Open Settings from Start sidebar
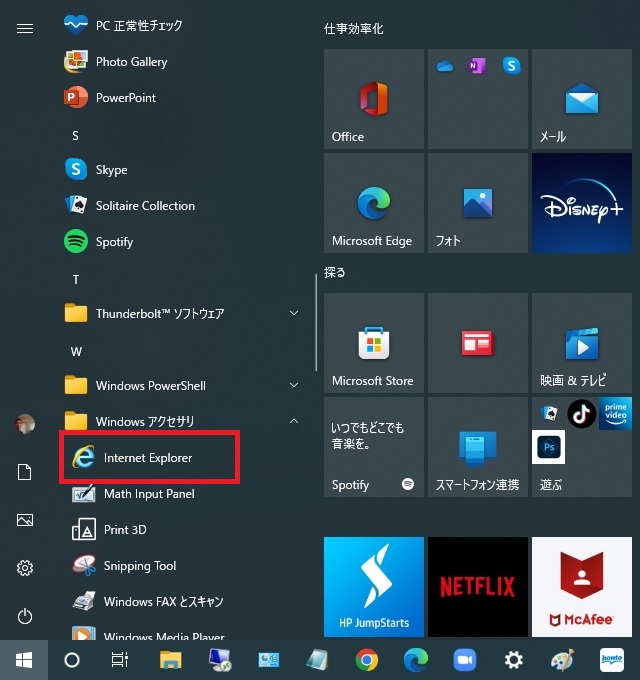This screenshot has width=640, height=680. 25,568
